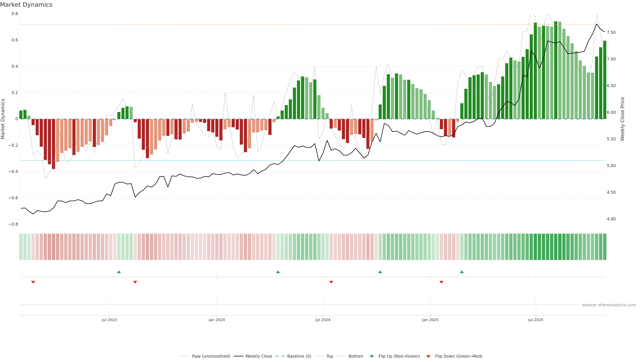Viewport: 644px width, 362px height.
Task: Click the Market Dynamics chart title
Action: click(x=26, y=5)
